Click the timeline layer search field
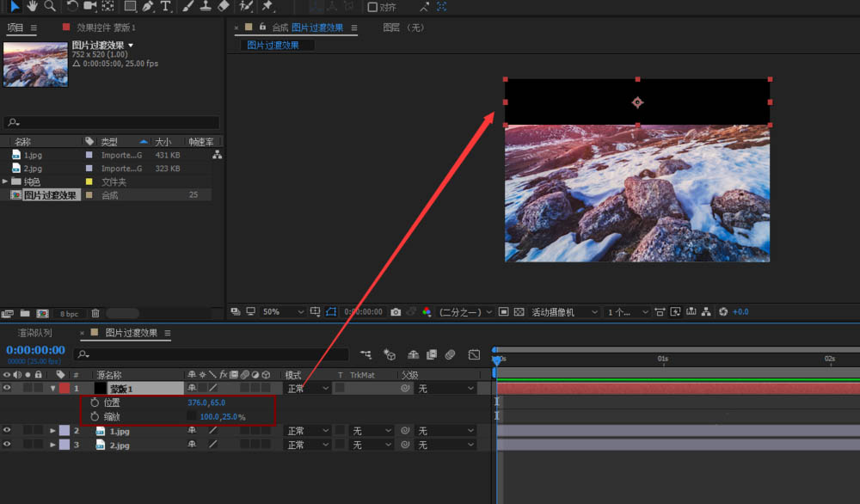This screenshot has width=860, height=504. [x=212, y=355]
